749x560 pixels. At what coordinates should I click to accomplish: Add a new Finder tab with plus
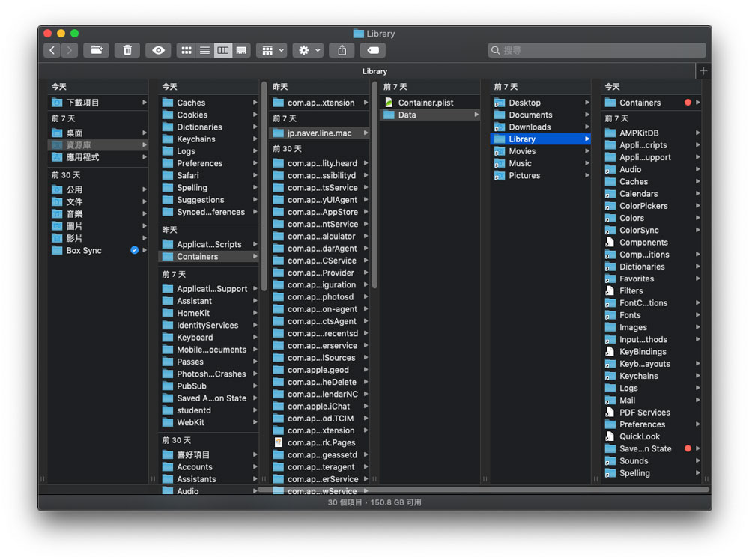pos(703,71)
